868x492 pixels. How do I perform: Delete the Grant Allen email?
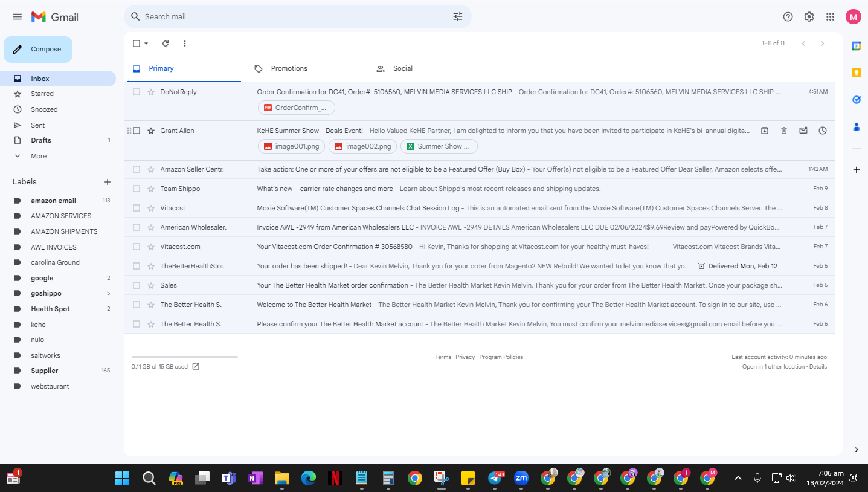pyautogui.click(x=784, y=131)
